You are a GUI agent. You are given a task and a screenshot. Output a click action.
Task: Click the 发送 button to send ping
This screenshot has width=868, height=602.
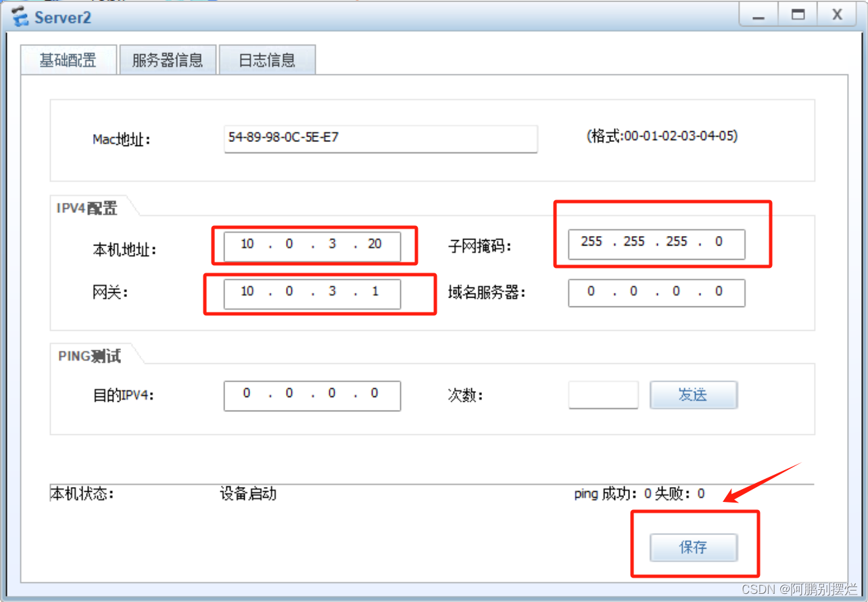(694, 395)
